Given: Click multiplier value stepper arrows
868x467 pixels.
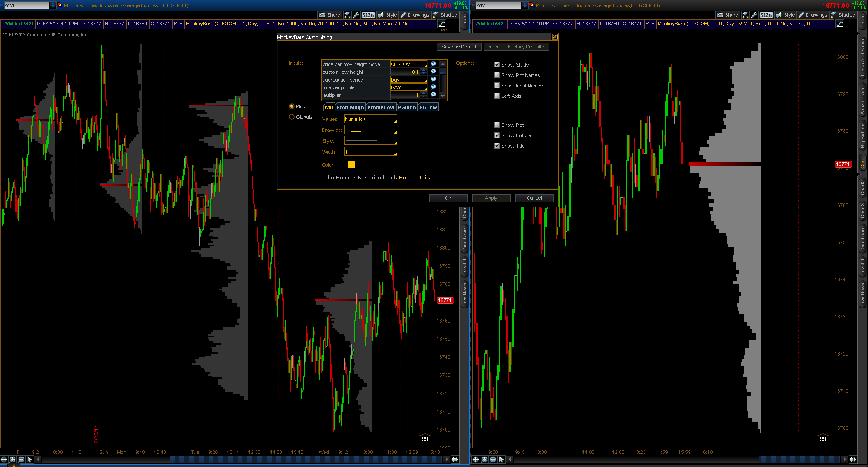Looking at the screenshot, I should click(x=424, y=95).
